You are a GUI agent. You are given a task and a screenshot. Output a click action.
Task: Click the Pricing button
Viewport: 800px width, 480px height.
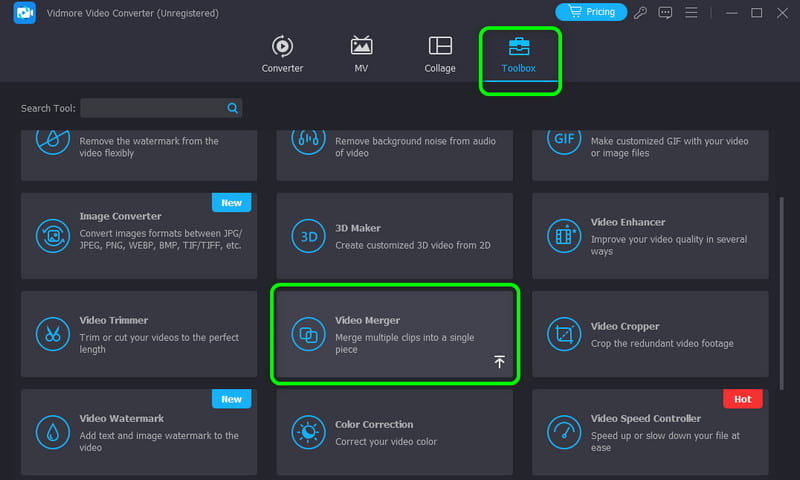[591, 12]
